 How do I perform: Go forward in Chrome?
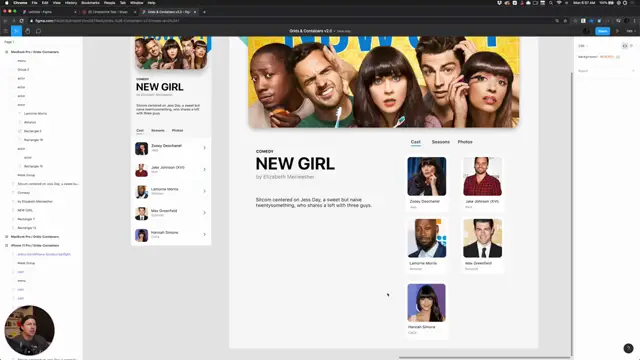pyautogui.click(x=13, y=21)
